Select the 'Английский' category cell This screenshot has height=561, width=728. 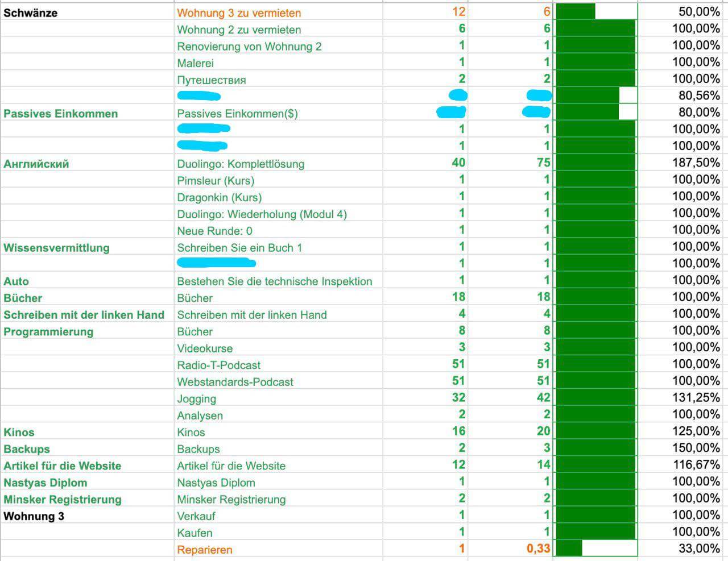point(87,164)
